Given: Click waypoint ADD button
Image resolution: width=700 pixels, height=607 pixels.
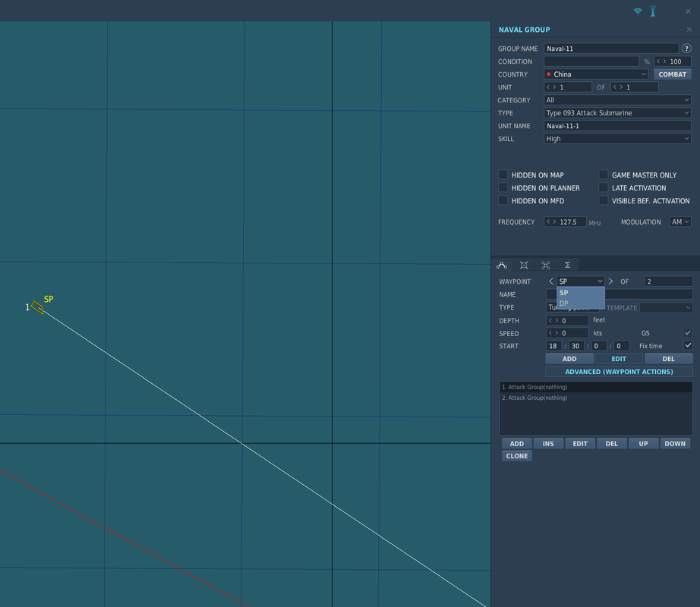Looking at the screenshot, I should [x=569, y=359].
